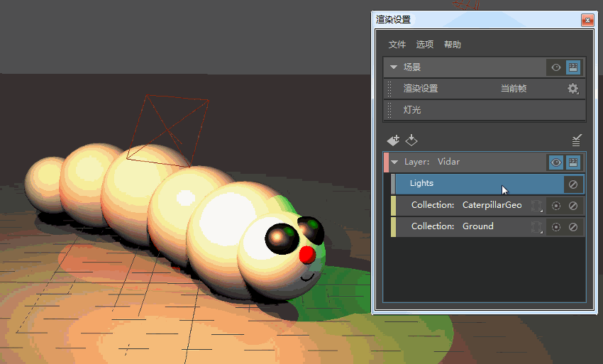Select the 灯光 row
This screenshot has height=364, width=603.
[485, 110]
